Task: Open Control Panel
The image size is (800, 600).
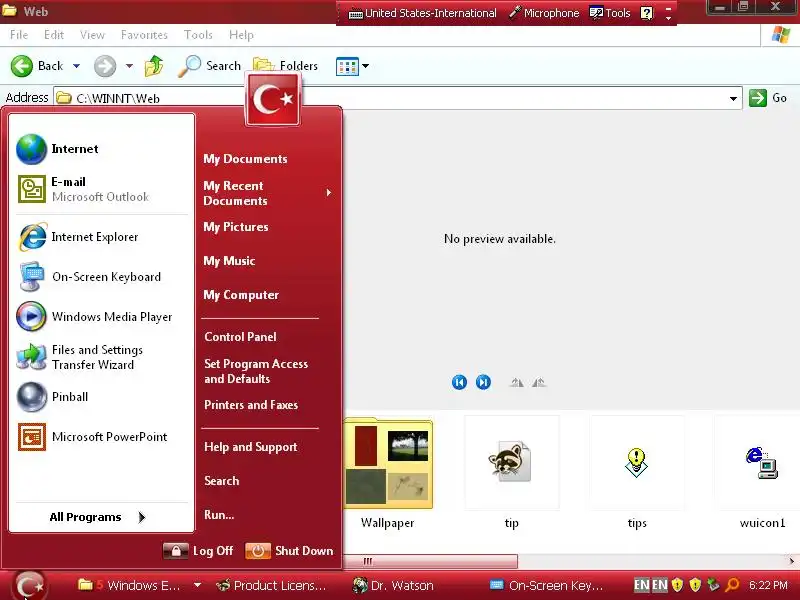Action: (240, 337)
